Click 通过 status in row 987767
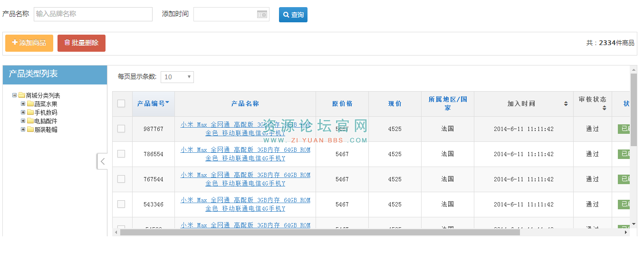Viewport: 644px width, 261px height. pos(592,129)
